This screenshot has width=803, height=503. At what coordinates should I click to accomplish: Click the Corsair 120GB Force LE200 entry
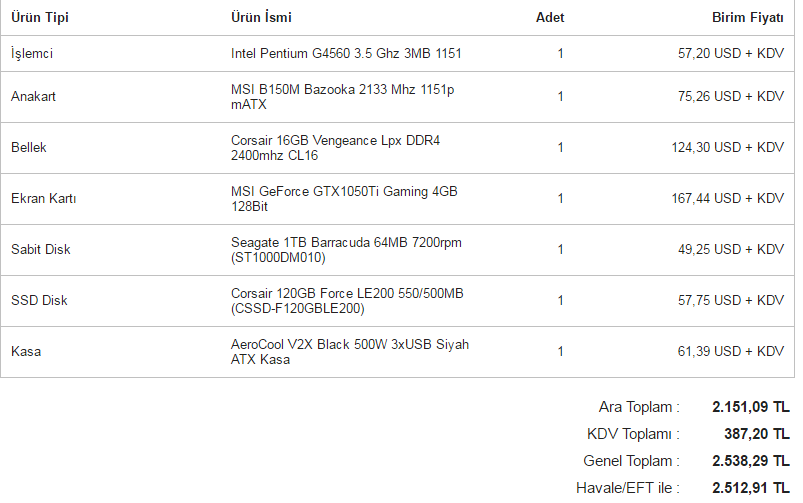click(x=347, y=301)
